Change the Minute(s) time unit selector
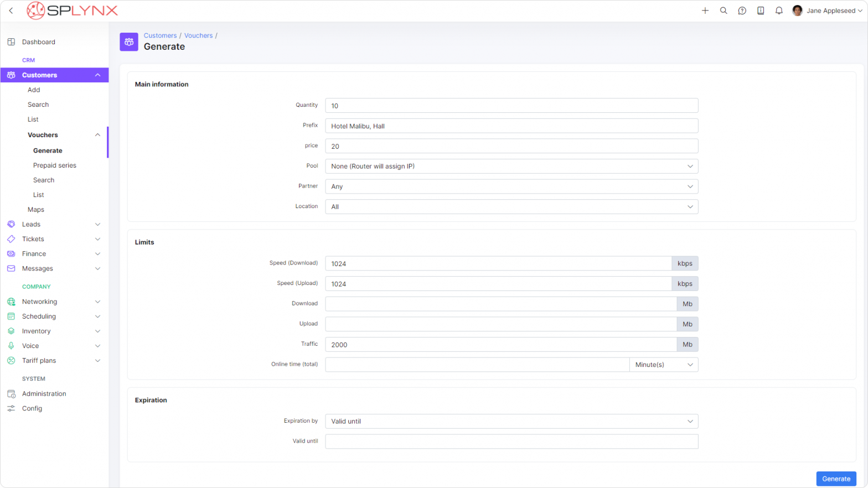The image size is (868, 488). 663,365
